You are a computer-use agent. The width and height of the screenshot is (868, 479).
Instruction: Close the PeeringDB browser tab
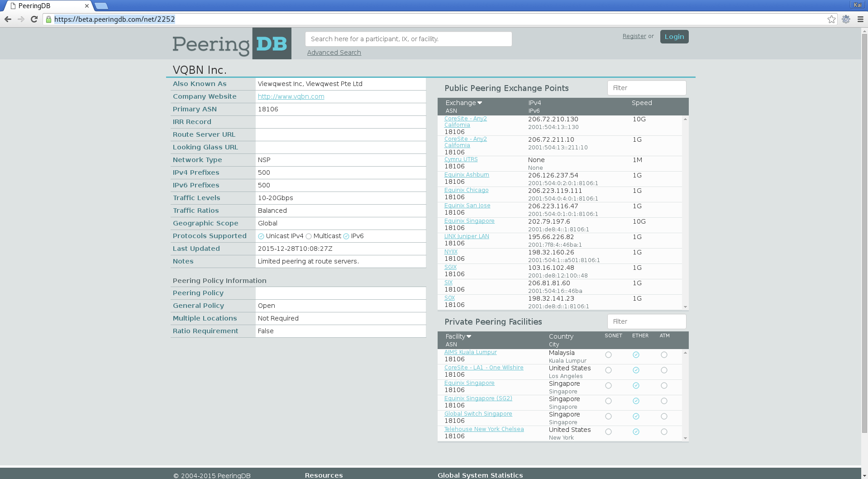[87, 6]
